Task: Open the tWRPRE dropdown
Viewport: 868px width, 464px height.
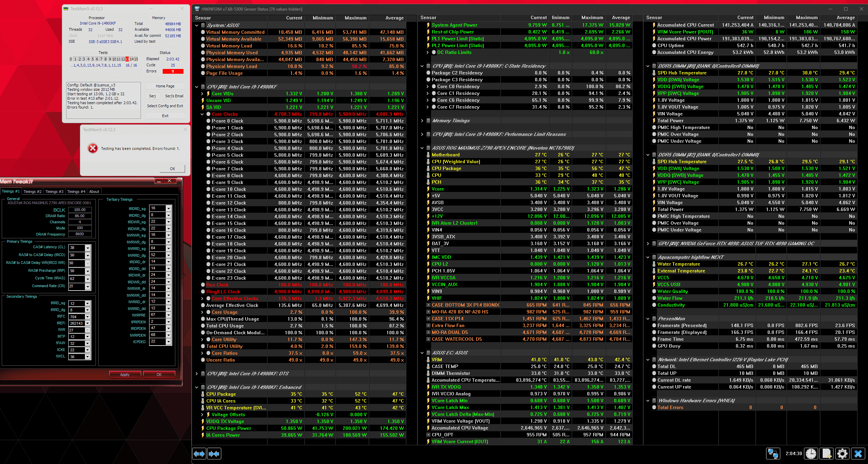Action: [168, 315]
